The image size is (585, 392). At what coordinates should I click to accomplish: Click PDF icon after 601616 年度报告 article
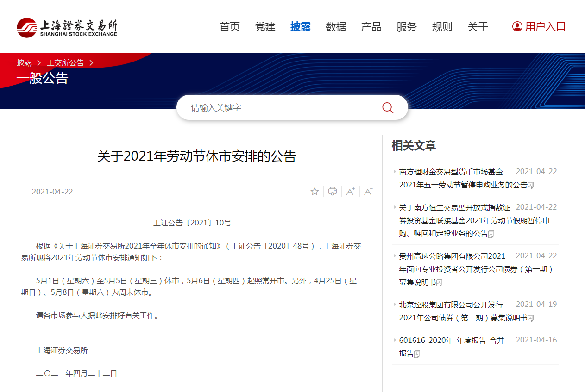tap(417, 354)
